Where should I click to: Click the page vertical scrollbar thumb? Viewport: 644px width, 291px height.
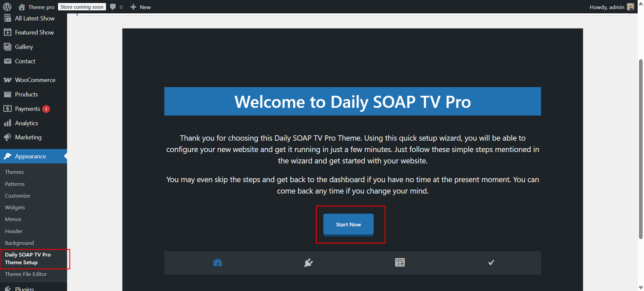[x=641, y=149]
